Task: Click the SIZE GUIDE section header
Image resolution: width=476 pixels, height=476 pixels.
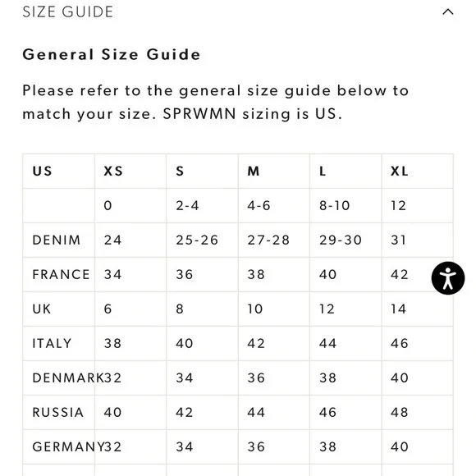Action: [x=67, y=11]
